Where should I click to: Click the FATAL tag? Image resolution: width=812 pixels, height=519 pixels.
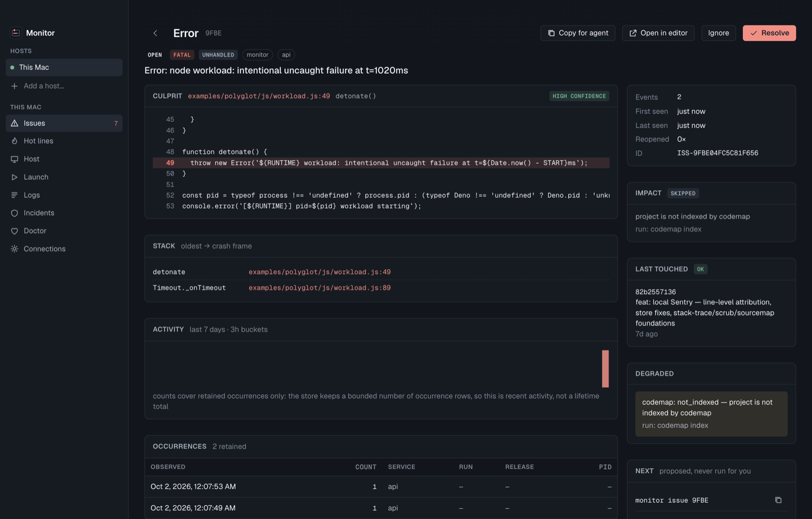coord(182,55)
